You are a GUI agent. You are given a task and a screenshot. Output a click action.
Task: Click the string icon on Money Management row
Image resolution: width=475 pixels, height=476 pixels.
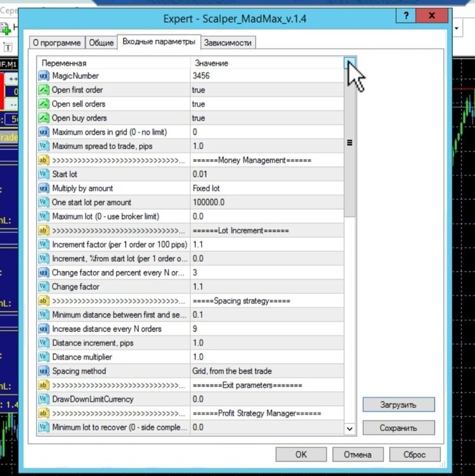coord(43,160)
